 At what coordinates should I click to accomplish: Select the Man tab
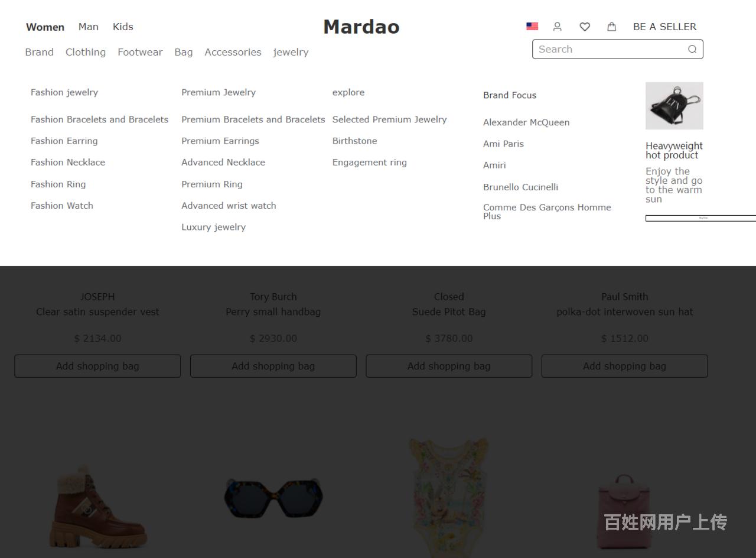[89, 27]
